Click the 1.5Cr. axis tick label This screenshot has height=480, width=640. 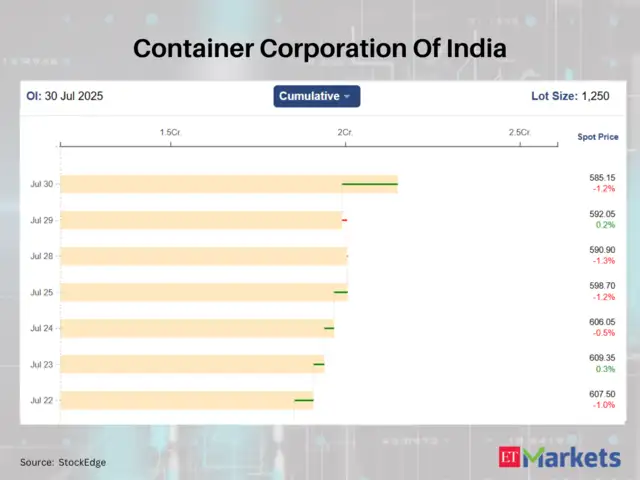170,133
